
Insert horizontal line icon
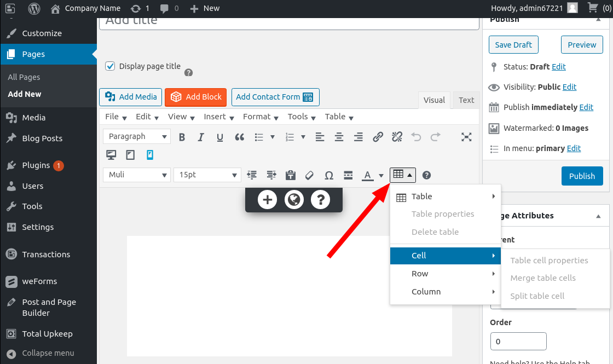pyautogui.click(x=348, y=175)
